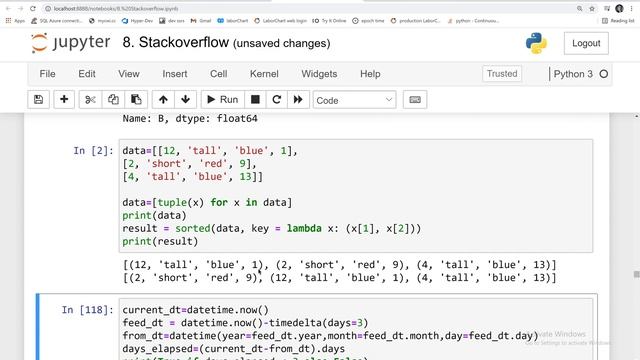This screenshot has height=360, width=640.
Task: Open the Cell menu
Action: 218,74
